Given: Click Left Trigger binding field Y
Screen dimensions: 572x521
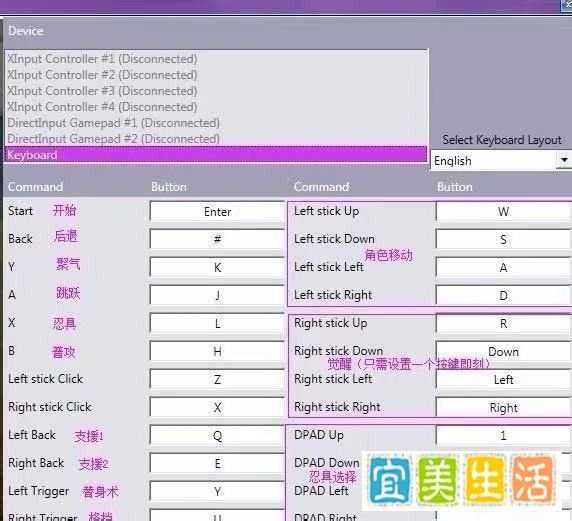Looking at the screenshot, I should 217,491.
